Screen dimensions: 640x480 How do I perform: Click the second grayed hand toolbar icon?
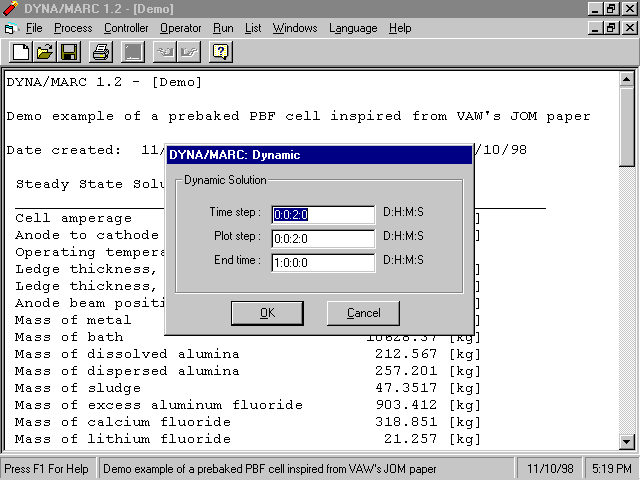click(x=189, y=52)
